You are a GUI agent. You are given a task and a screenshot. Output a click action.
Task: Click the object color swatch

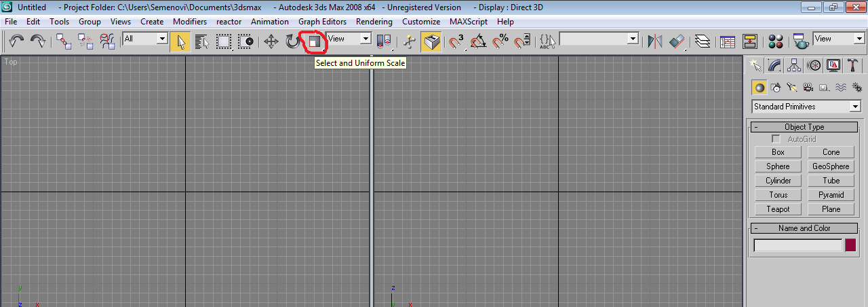click(x=850, y=245)
